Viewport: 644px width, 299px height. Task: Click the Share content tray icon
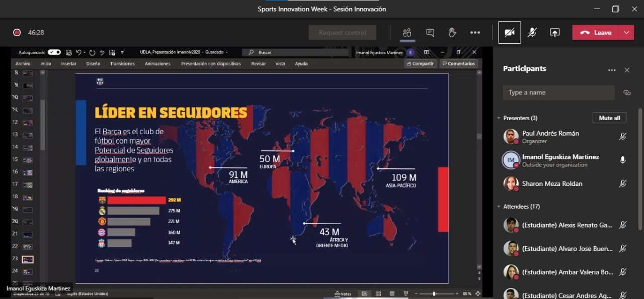tap(554, 33)
